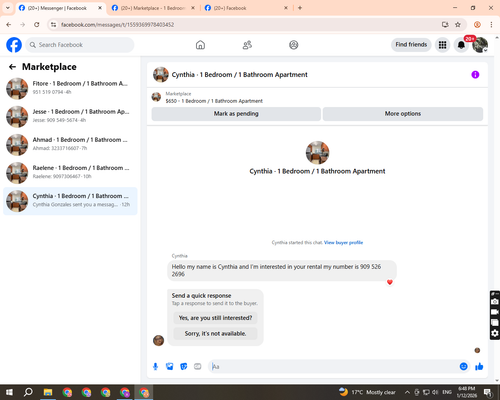Open Chrome's three-dot menu

point(491,25)
